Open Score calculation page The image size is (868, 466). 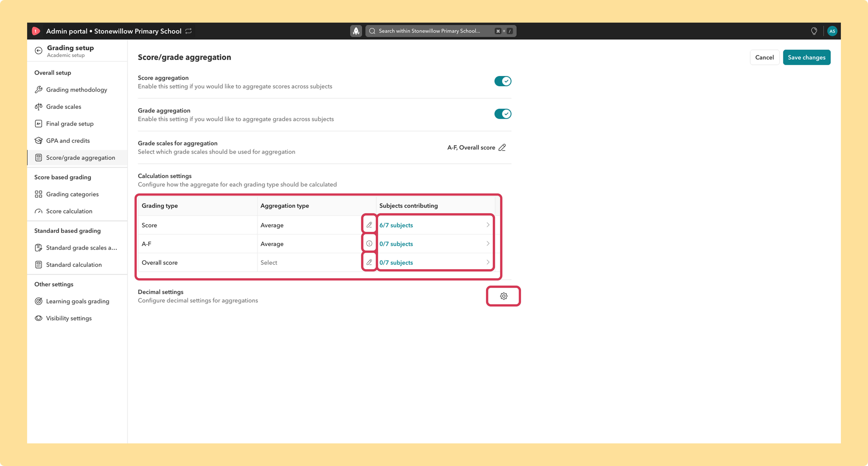pos(77,211)
